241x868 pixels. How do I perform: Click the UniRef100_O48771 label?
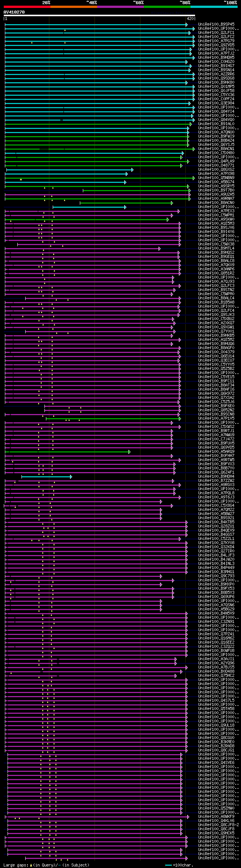click(217, 166)
